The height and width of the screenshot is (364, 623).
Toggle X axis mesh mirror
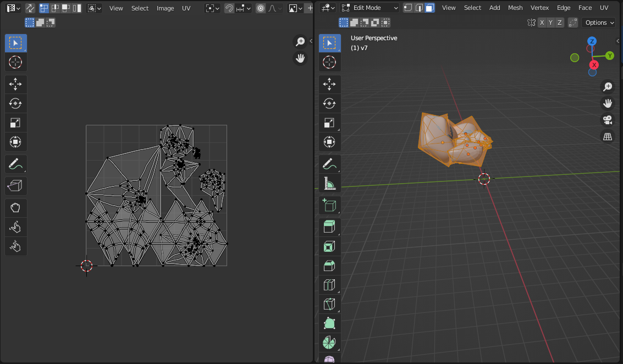(x=542, y=23)
